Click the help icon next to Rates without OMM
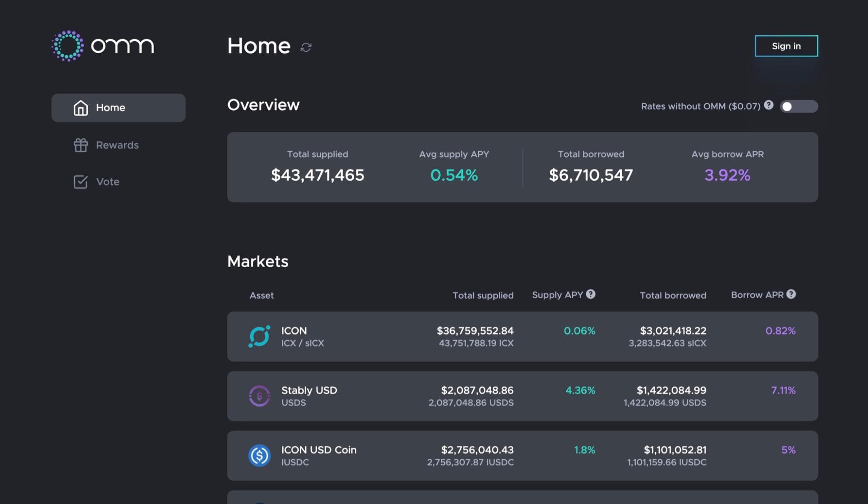Screen dimensions: 868x504 [769, 105]
